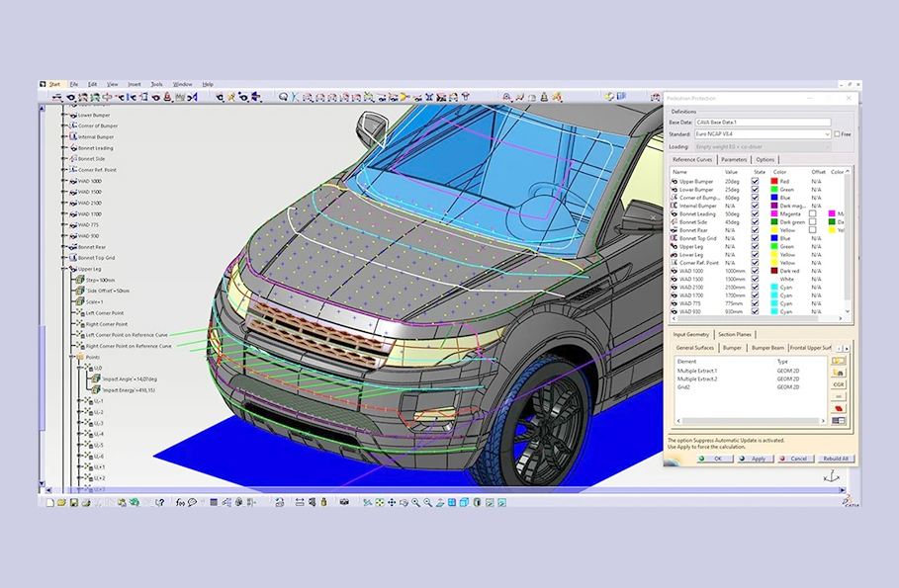Open the Tools menu
Viewport: 899px width, 588px height.
[156, 84]
